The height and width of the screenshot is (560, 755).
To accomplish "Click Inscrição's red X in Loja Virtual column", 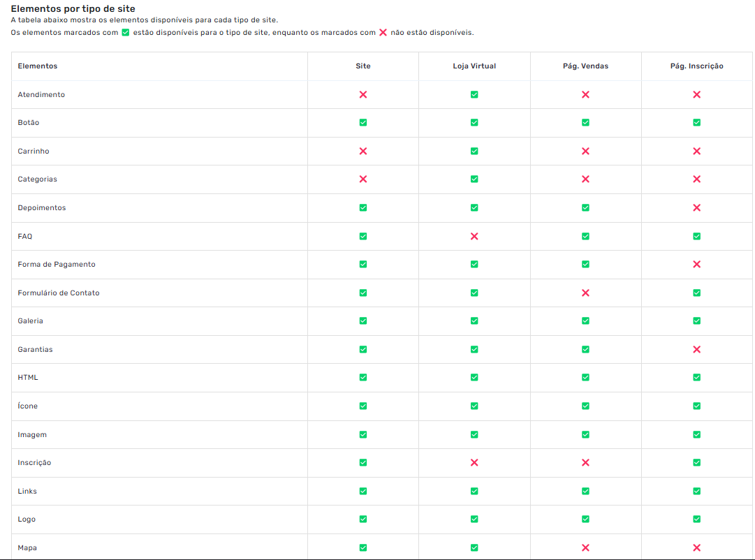I will (x=474, y=462).
